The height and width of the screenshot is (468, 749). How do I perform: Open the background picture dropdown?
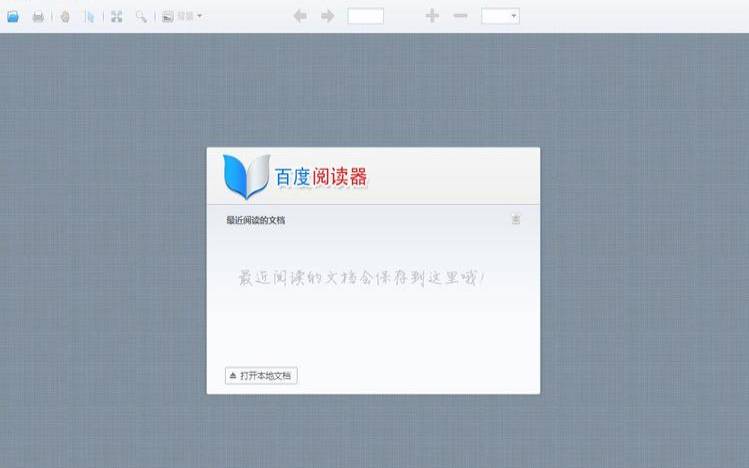pyautogui.click(x=182, y=17)
